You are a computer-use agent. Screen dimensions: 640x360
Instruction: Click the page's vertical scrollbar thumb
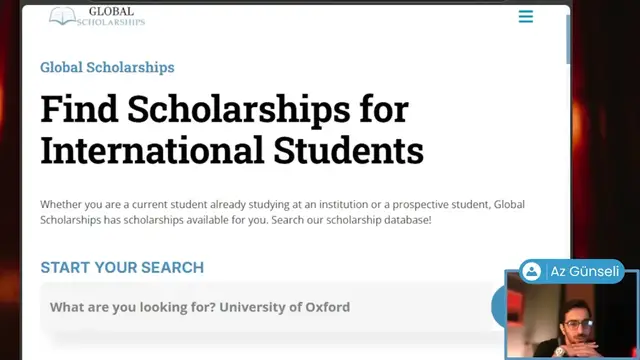click(x=568, y=40)
